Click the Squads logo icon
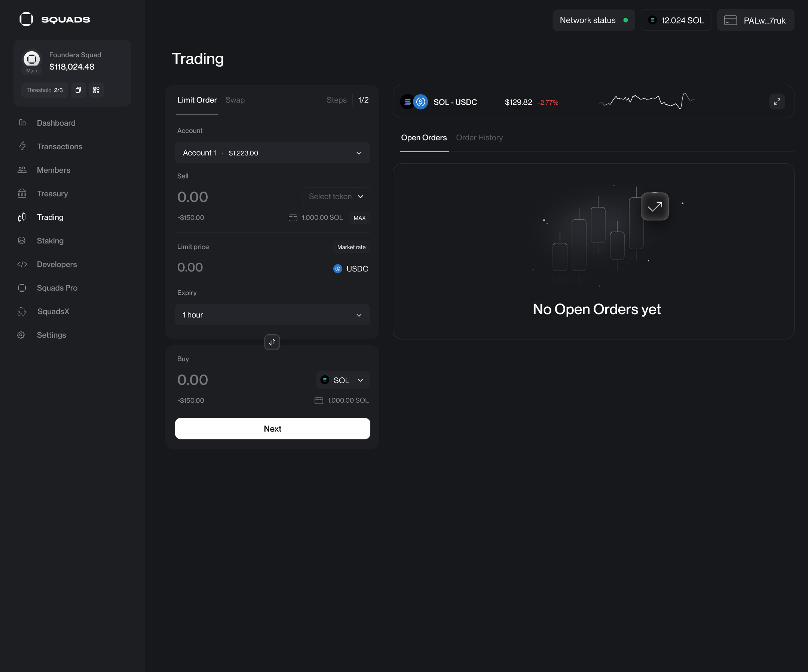Screen dimensions: 808x672 26,19
